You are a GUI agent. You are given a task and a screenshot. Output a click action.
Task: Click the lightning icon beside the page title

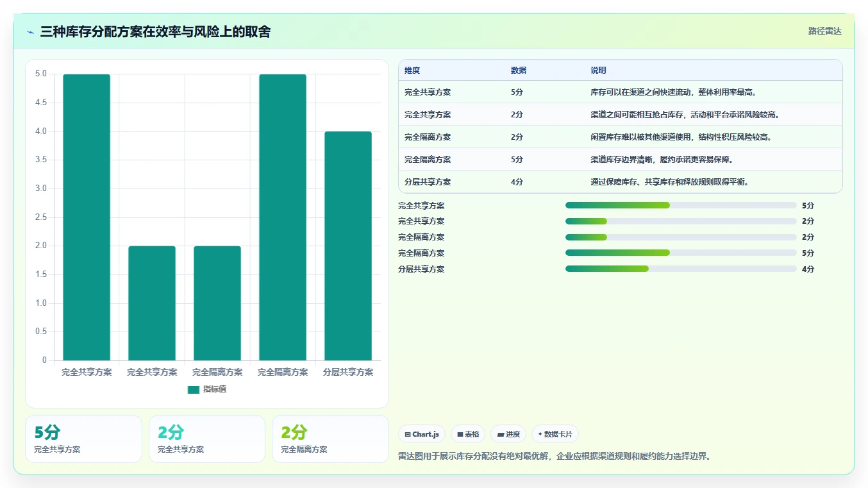[31, 32]
